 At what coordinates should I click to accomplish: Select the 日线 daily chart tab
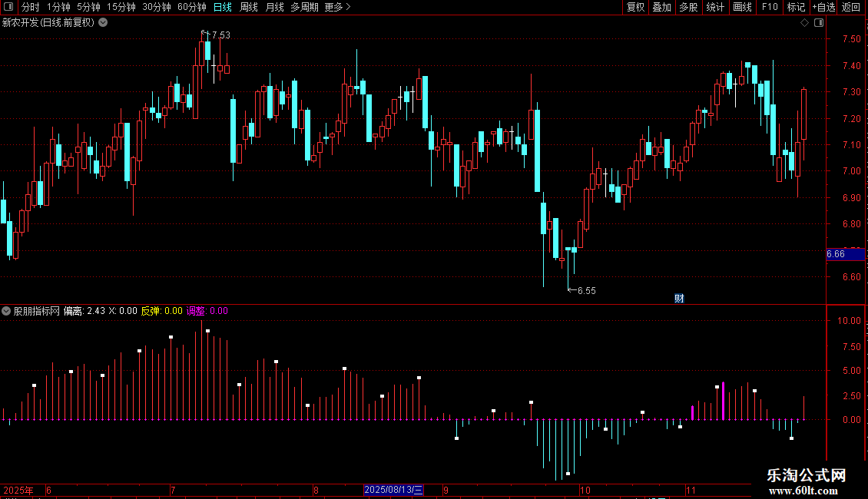[x=223, y=7]
